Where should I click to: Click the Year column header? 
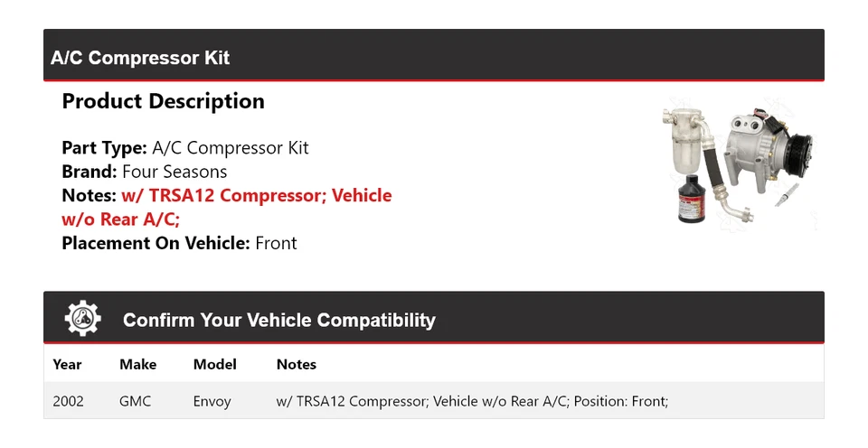tap(67, 365)
